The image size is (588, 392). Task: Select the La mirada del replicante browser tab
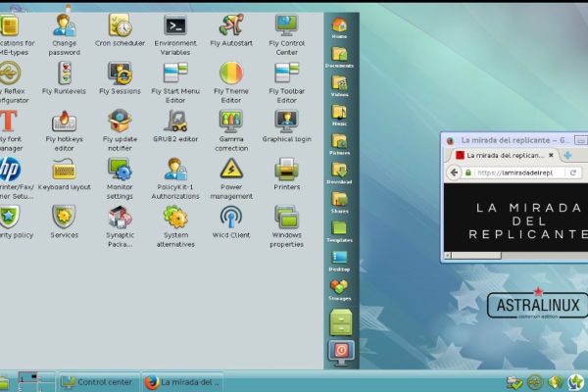pos(502,155)
